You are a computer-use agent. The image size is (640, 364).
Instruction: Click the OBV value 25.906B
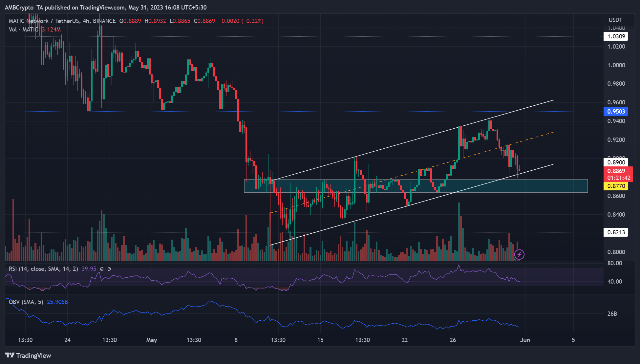pyautogui.click(x=57, y=302)
